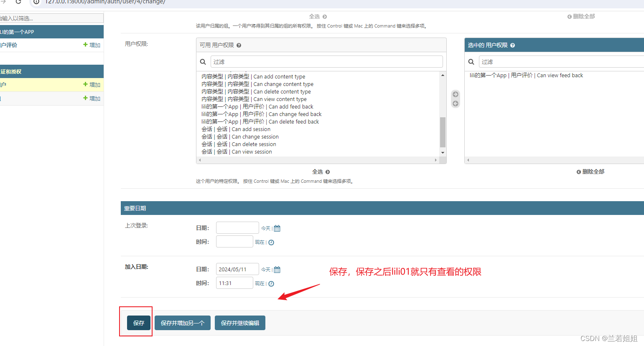The height and width of the screenshot is (346, 644).
Task: Click browser address bar URL
Action: coord(105,2)
